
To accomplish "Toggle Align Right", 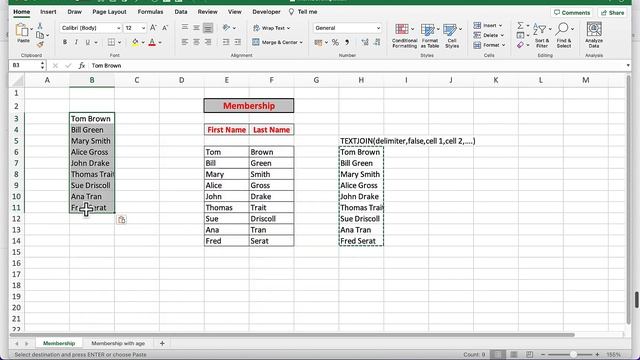I will point(208,42).
